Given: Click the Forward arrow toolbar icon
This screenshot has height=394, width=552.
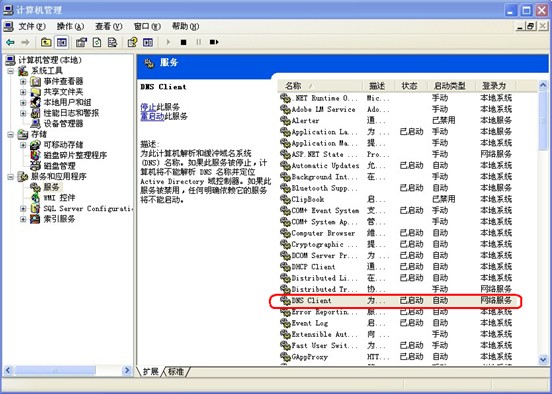Looking at the screenshot, I should coord(25,42).
